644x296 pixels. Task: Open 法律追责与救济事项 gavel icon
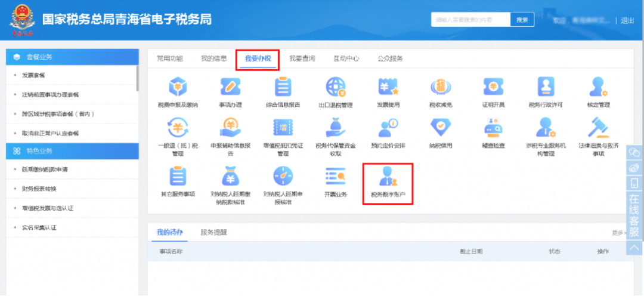click(598, 128)
